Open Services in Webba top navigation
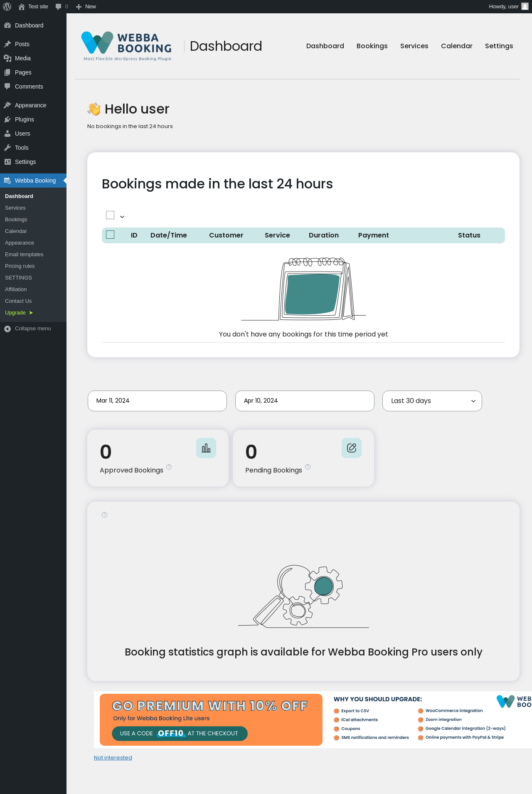Image resolution: width=532 pixels, height=794 pixels. point(414,46)
